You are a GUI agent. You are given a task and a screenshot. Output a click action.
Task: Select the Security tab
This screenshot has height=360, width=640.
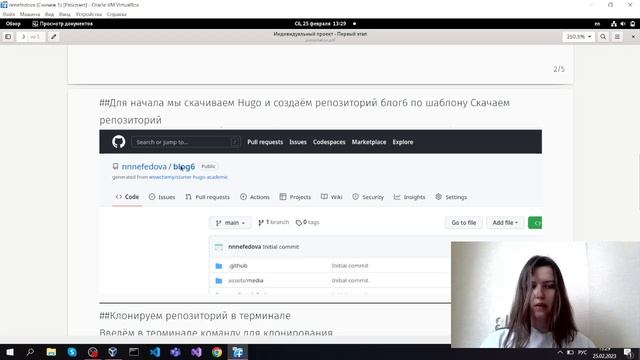[x=368, y=197]
